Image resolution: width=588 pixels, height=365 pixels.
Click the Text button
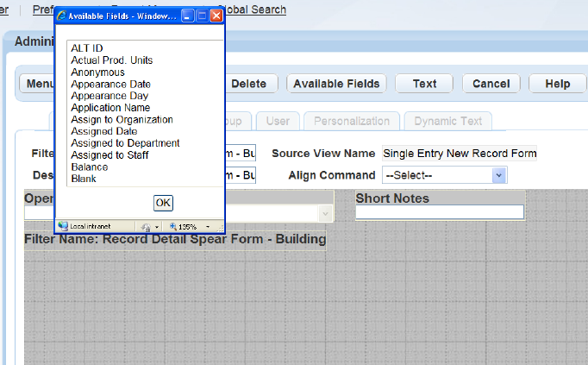[424, 84]
